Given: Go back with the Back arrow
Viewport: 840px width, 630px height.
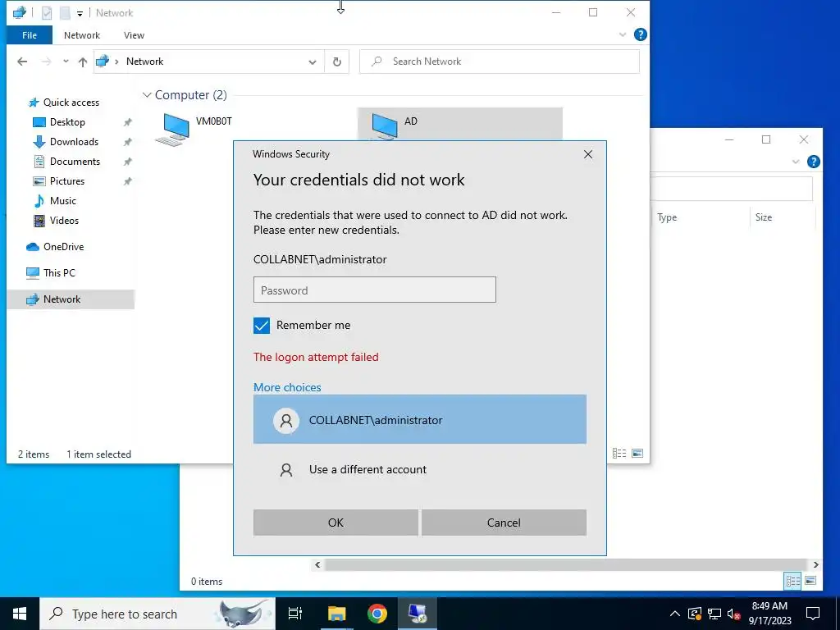Looking at the screenshot, I should [x=22, y=62].
